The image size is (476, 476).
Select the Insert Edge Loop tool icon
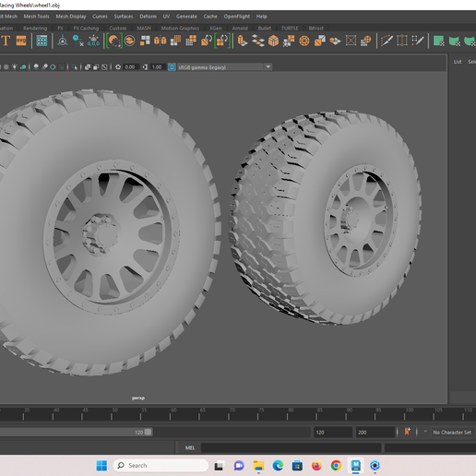402,41
